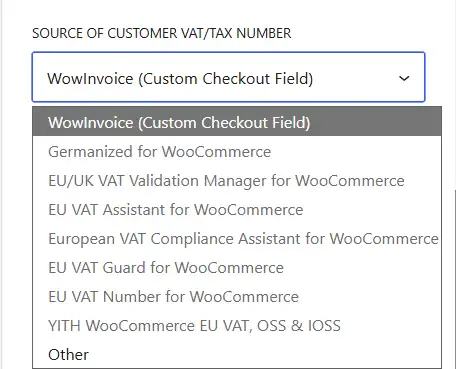Open the Source of Customer VAT/Tax Number dropdown
Viewport: 456px width, 369px height.
tap(228, 77)
